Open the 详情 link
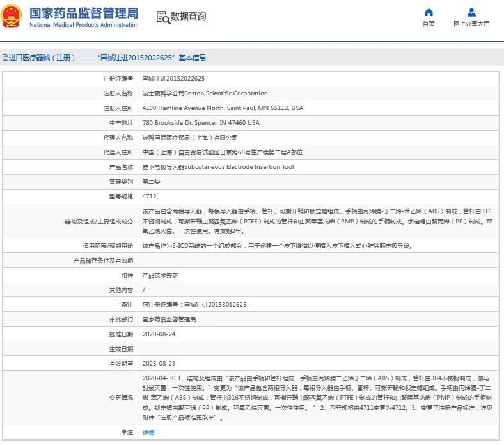Image resolution: width=504 pixels, height=445 pixels. (148, 432)
